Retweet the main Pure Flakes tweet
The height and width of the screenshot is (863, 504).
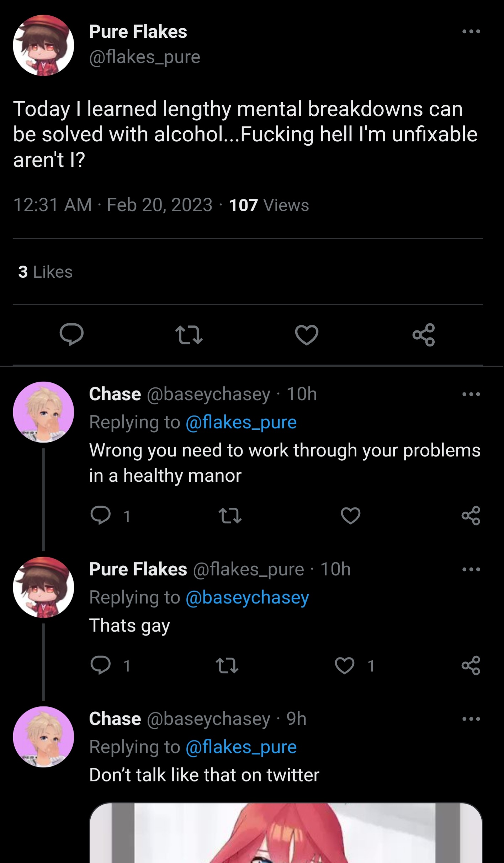click(189, 335)
